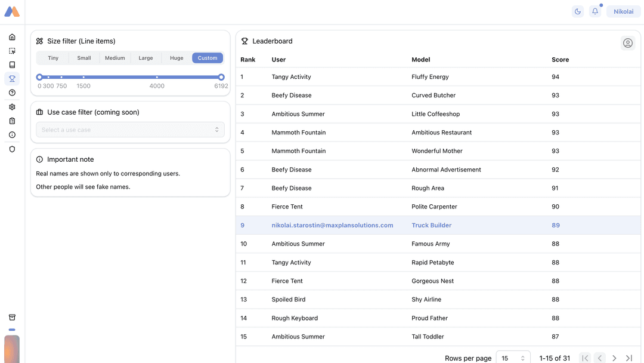Click the Wonderful Mother model cell
644x363 pixels.
point(437,151)
